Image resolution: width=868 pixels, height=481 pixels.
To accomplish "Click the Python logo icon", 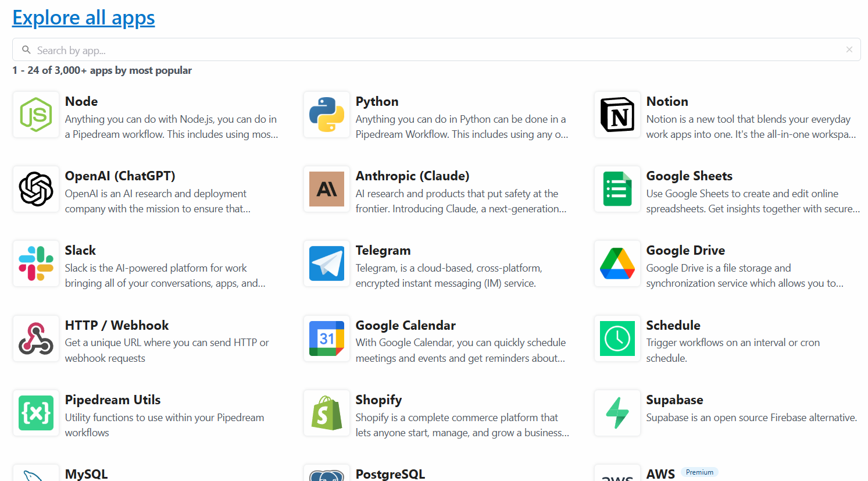I will point(327,115).
